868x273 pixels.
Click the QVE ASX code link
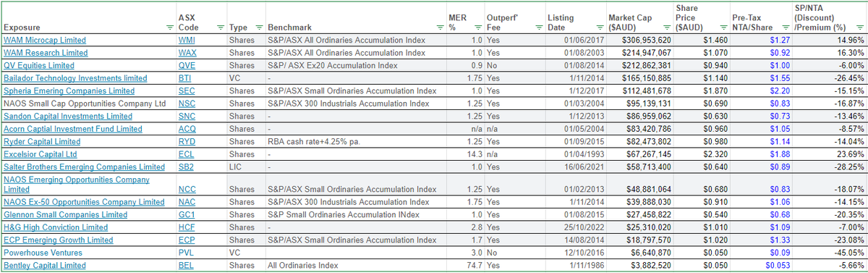(x=187, y=65)
